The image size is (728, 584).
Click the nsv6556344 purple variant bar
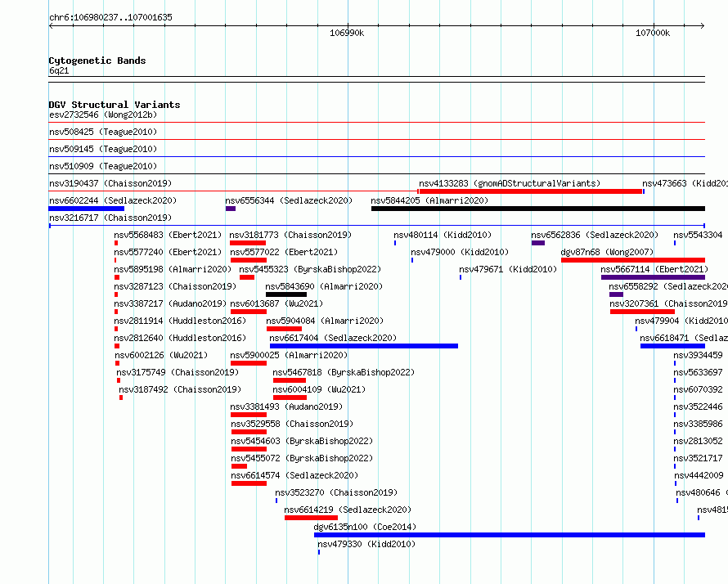[231, 209]
